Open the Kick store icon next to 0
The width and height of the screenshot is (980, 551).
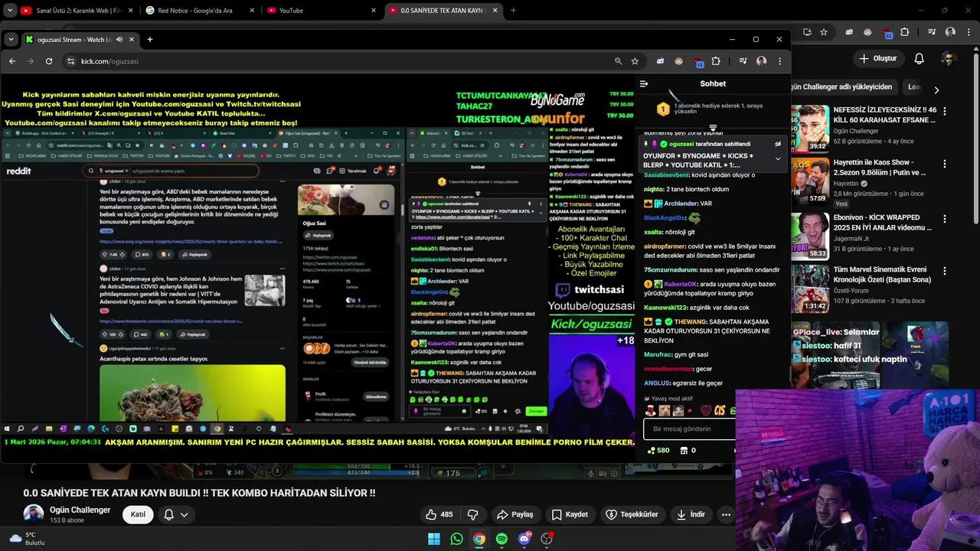click(x=684, y=451)
